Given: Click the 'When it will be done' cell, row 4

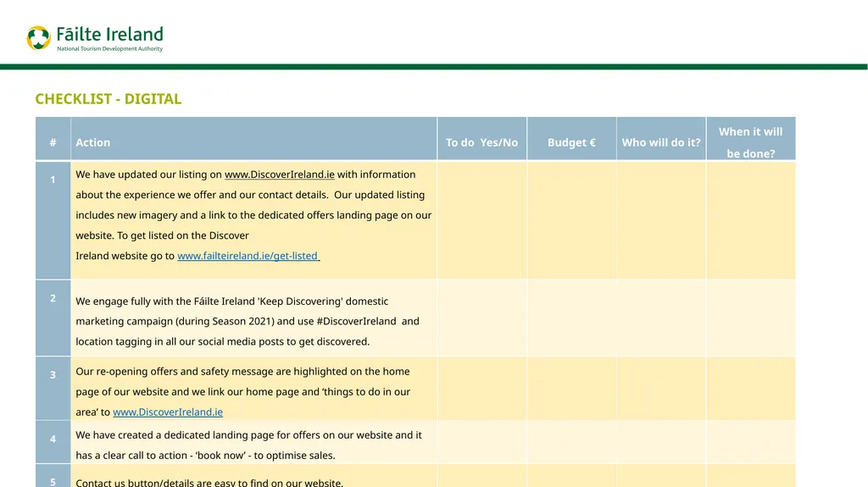Looking at the screenshot, I should (751, 441).
